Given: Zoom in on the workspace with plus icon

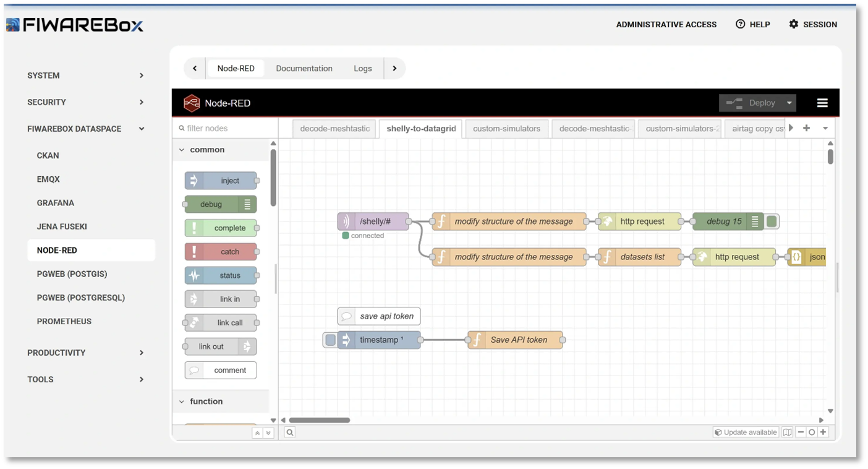Looking at the screenshot, I should point(823,432).
